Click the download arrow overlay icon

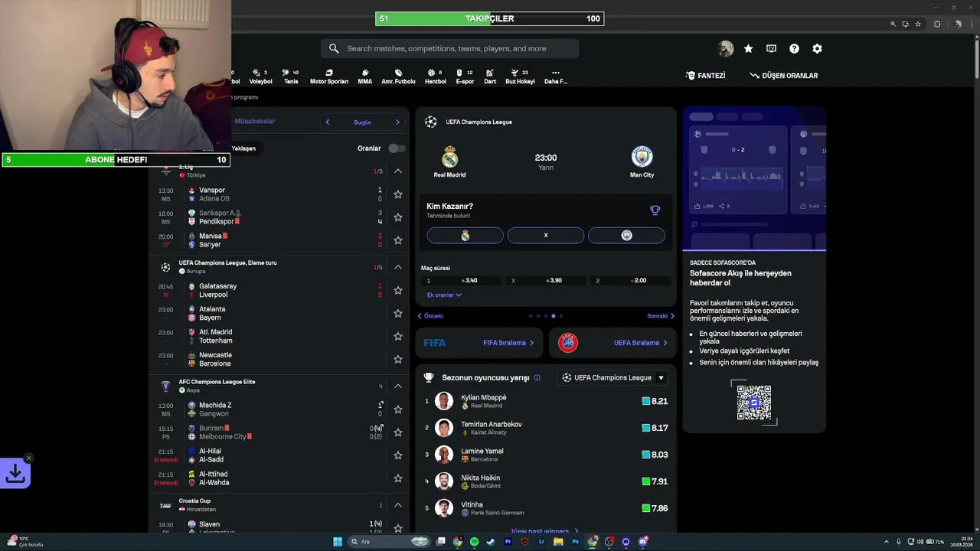pyautogui.click(x=15, y=474)
